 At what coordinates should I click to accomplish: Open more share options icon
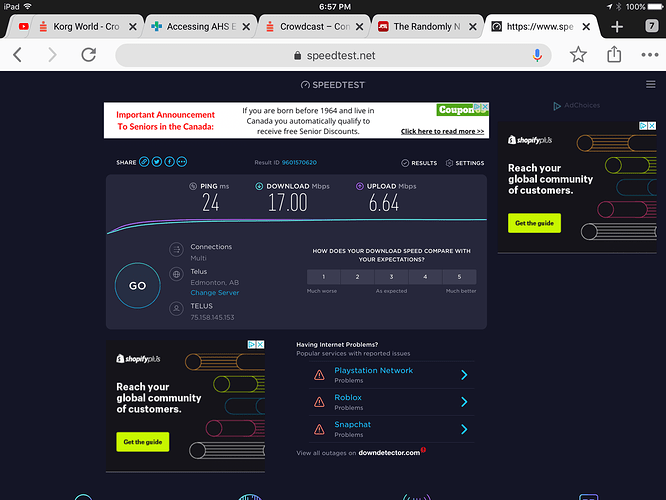(182, 162)
